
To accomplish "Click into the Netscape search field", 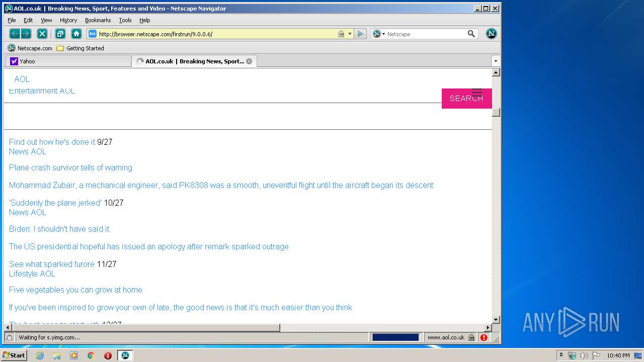I will [426, 34].
